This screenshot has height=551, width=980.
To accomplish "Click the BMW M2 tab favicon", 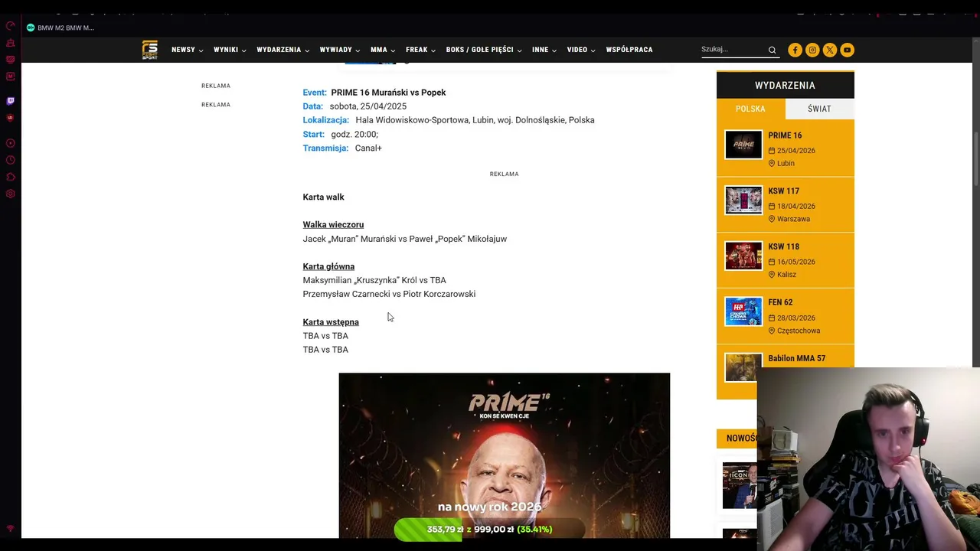I will 31,28.
